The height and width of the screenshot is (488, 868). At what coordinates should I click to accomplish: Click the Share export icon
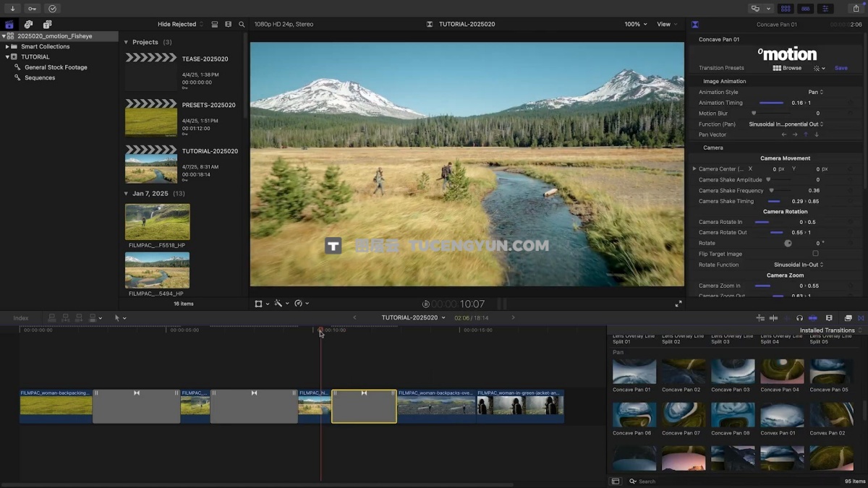(856, 9)
